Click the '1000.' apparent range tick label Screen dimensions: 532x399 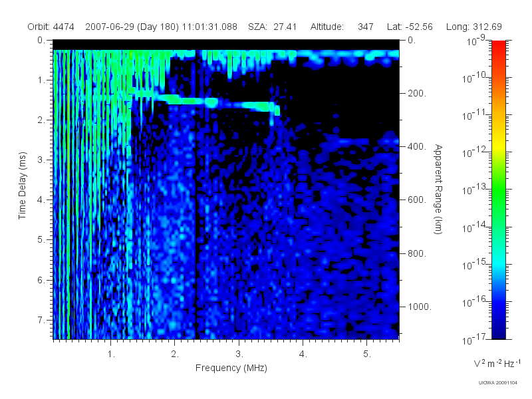(x=419, y=307)
